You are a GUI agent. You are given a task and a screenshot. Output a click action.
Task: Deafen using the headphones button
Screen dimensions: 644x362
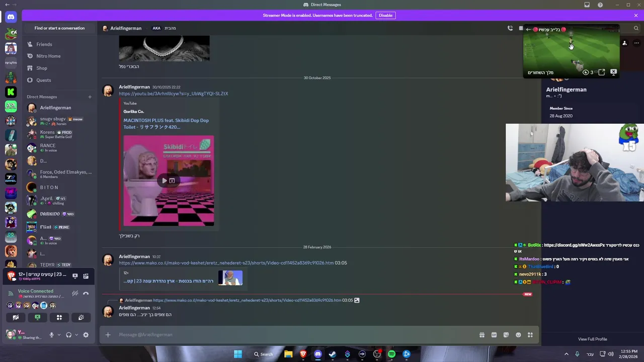click(x=68, y=335)
